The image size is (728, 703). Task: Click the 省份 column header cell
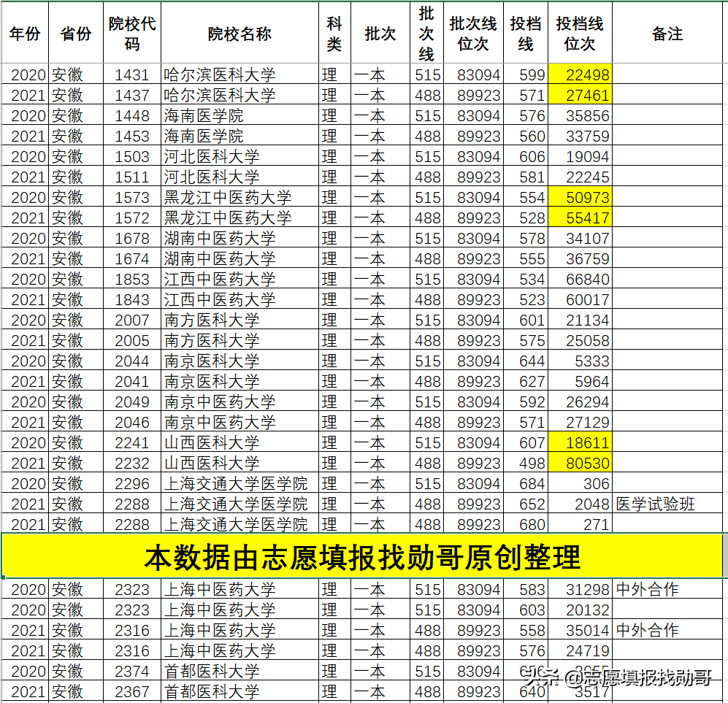click(75, 33)
